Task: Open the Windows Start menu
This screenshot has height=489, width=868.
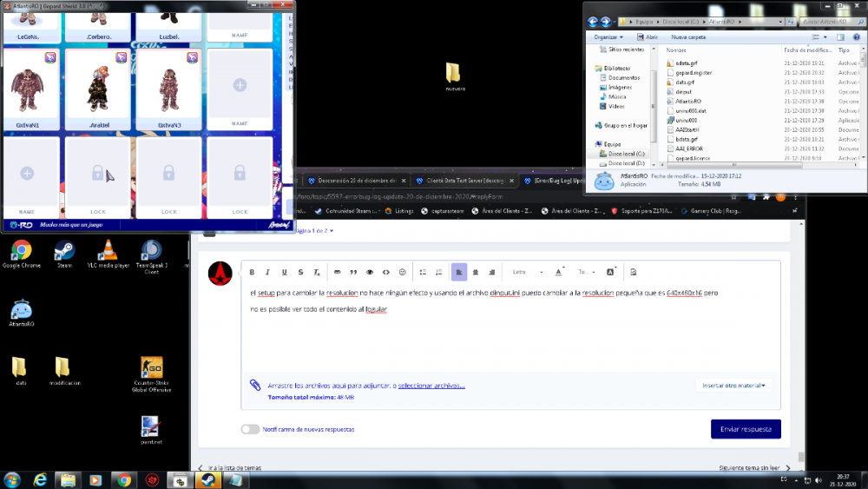Action: click(11, 479)
